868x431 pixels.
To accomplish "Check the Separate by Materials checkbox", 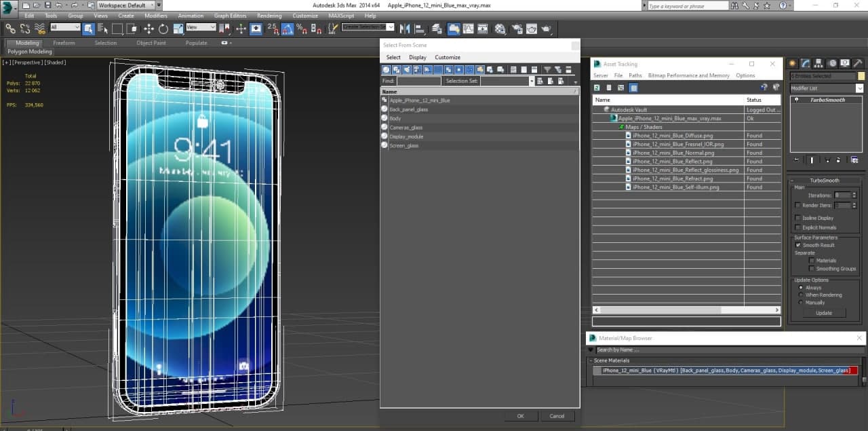I will [812, 260].
